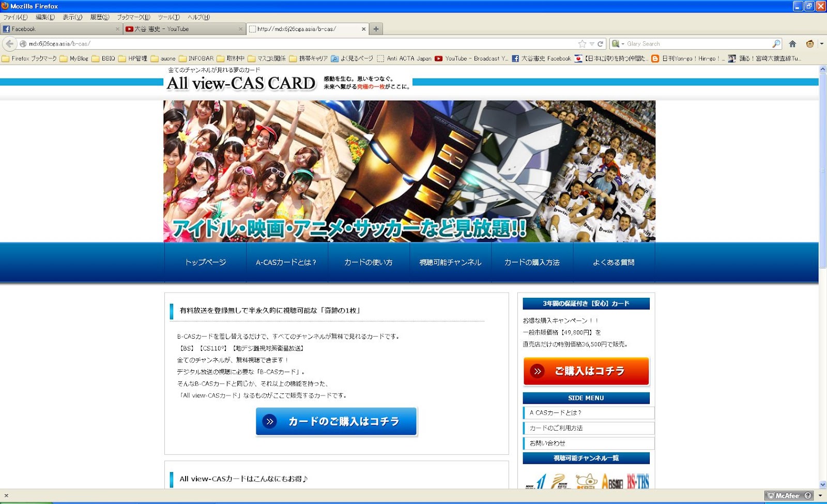Open the ブックマーク(B) menu
This screenshot has width=827, height=504.
[133, 17]
